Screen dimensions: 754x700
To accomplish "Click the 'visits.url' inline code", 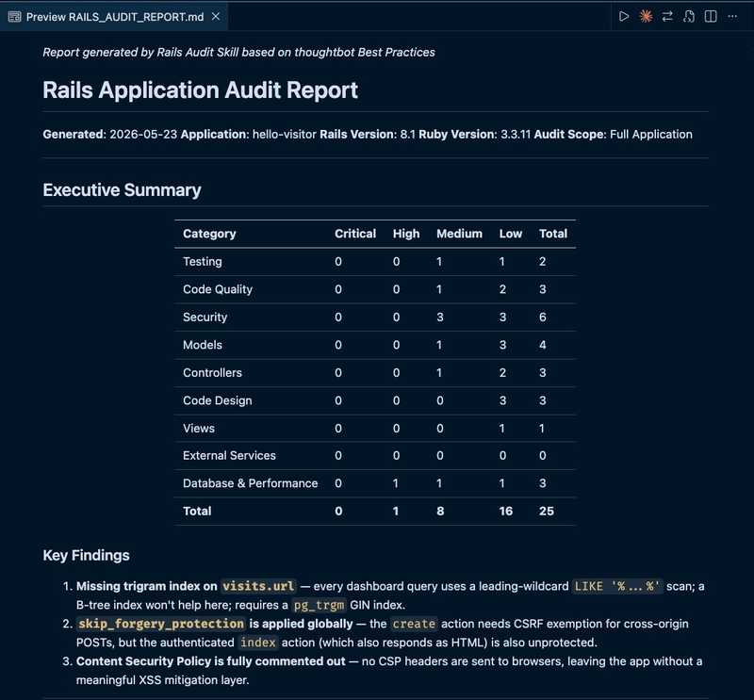I will click(x=258, y=586).
